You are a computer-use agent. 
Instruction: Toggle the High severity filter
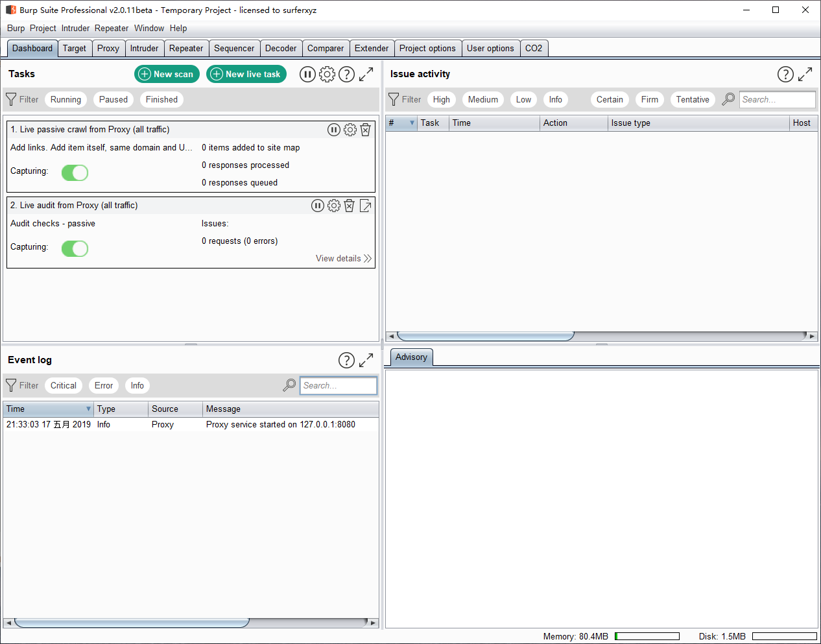(x=441, y=99)
